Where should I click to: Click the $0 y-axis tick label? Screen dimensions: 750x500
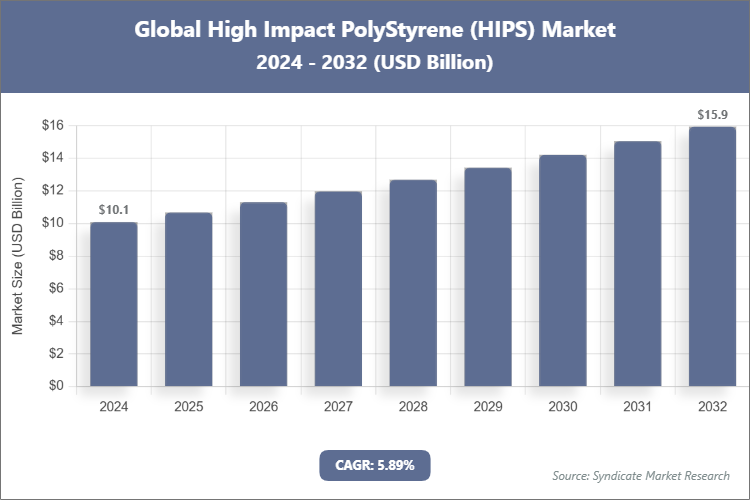[56, 386]
